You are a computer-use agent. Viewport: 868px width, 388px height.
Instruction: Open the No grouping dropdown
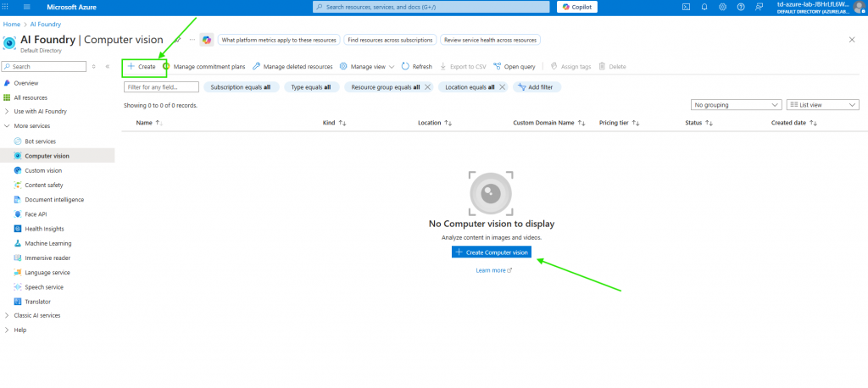pyautogui.click(x=736, y=105)
